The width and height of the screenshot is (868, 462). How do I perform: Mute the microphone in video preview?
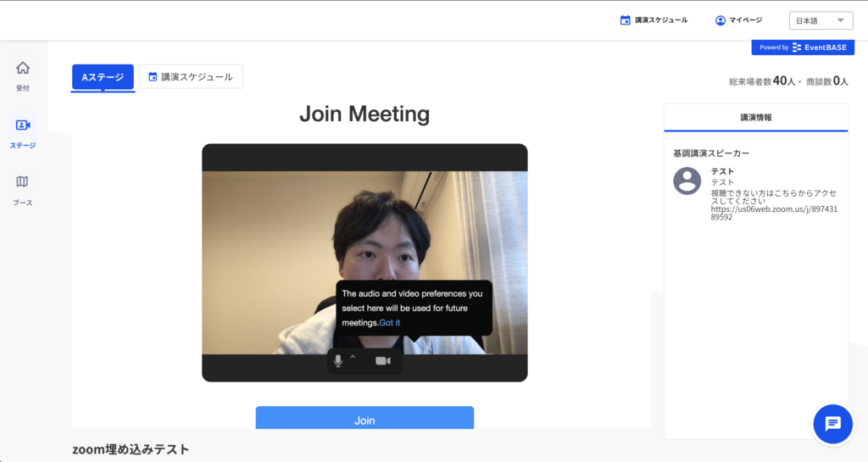pyautogui.click(x=337, y=361)
